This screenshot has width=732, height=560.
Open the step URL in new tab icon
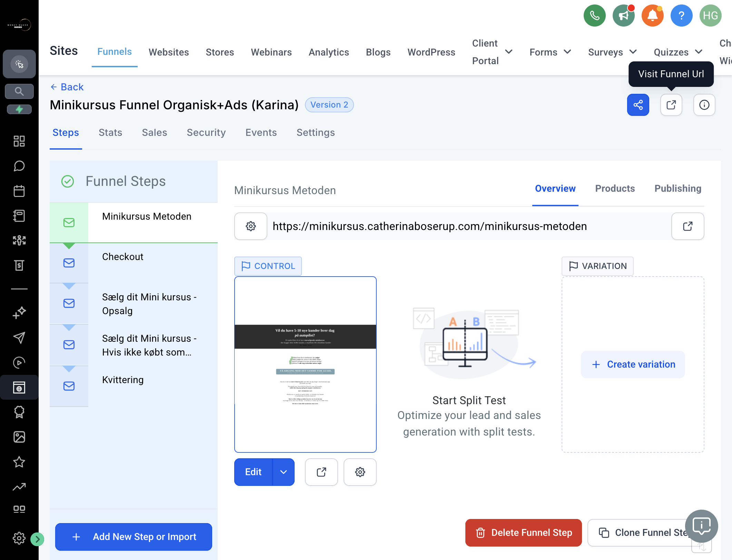click(688, 226)
